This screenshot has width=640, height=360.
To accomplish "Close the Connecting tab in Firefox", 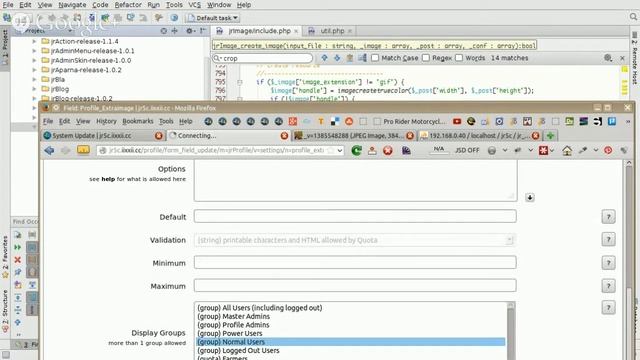I will pos(284,136).
